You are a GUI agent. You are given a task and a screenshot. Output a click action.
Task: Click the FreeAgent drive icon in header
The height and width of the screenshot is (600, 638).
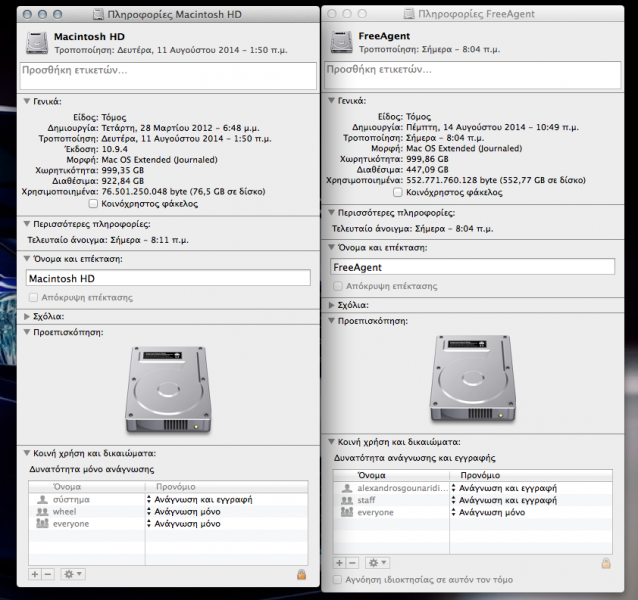coord(341,42)
